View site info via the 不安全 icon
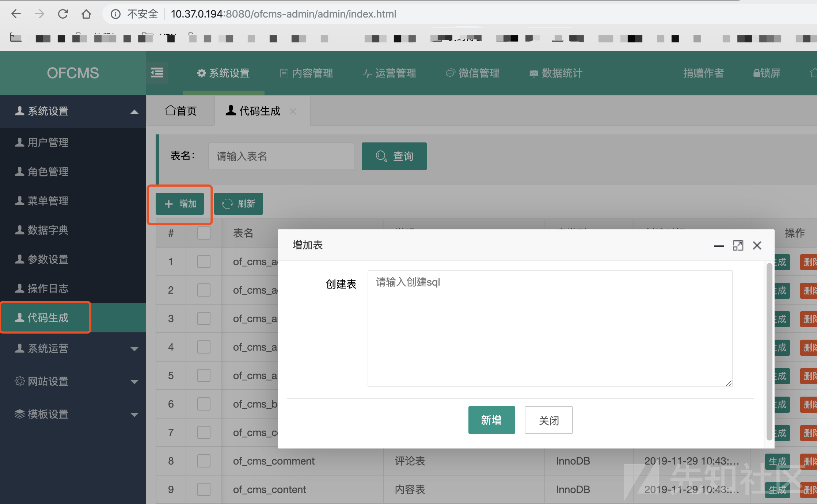Screen dimensions: 817x504 pos(115,14)
